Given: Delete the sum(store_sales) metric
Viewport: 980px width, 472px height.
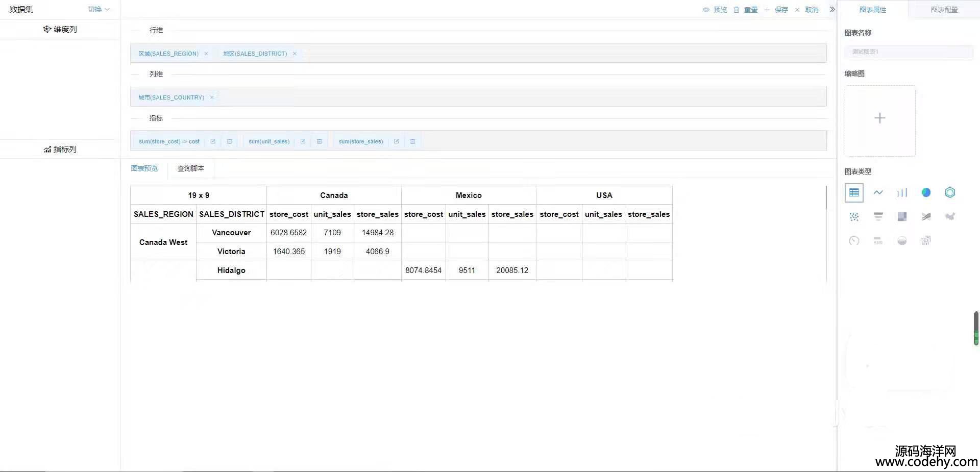Looking at the screenshot, I should [x=412, y=141].
